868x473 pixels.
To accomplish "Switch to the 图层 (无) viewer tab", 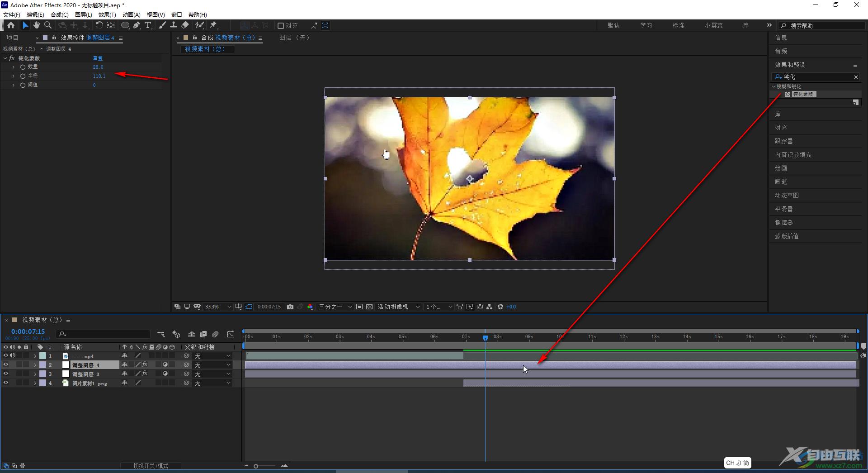I will (294, 38).
